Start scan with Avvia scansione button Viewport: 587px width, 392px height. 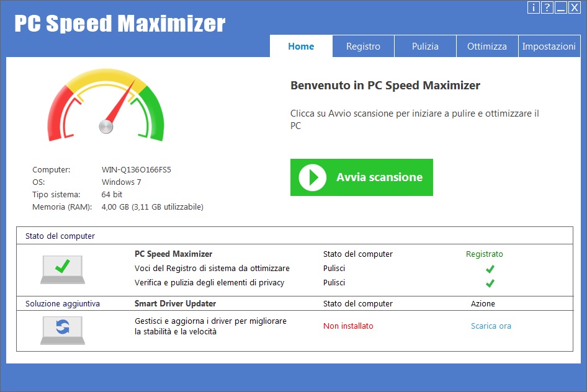click(x=362, y=177)
